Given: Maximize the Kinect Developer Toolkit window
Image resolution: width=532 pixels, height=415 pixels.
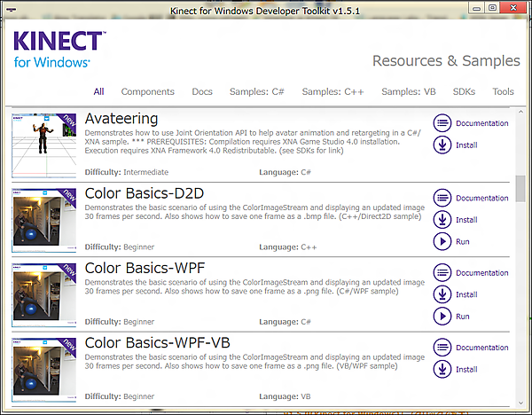Looking at the screenshot, I should [493, 8].
